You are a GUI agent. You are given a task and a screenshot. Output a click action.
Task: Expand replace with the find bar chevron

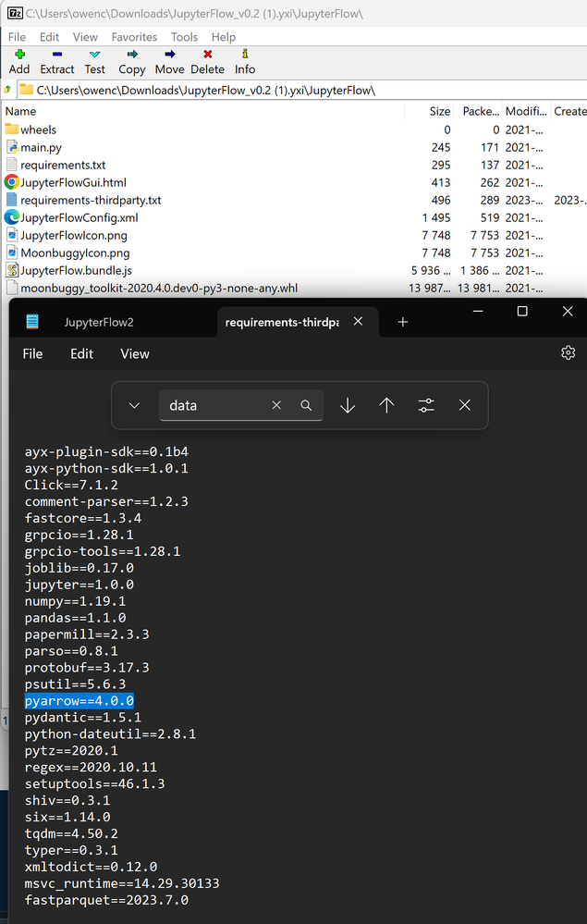point(134,405)
